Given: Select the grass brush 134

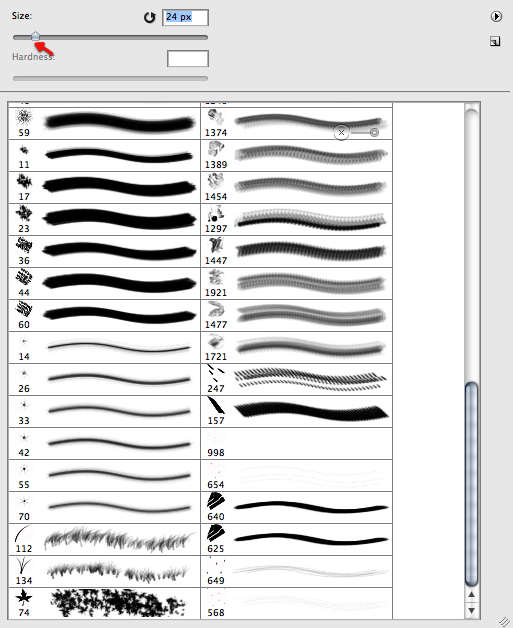Looking at the screenshot, I should (x=104, y=571).
